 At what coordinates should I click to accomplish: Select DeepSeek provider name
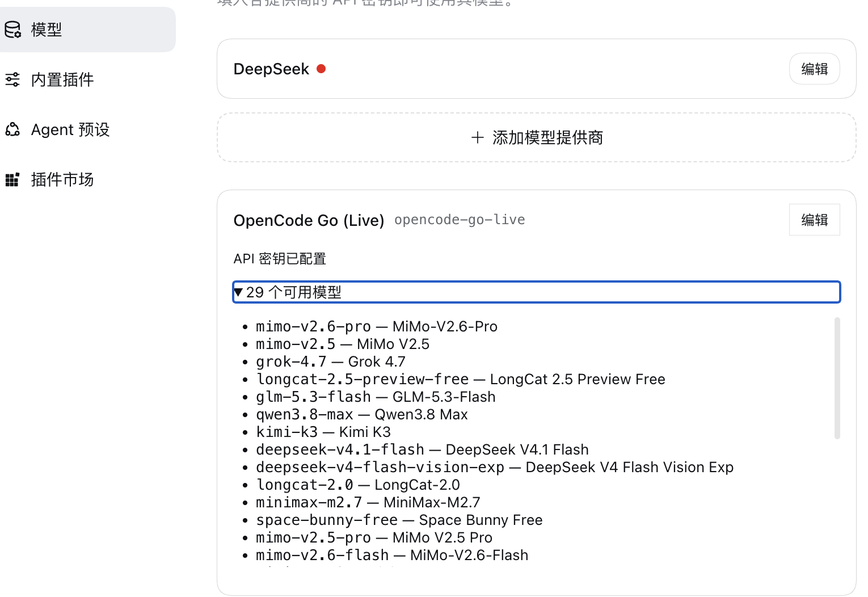point(271,69)
